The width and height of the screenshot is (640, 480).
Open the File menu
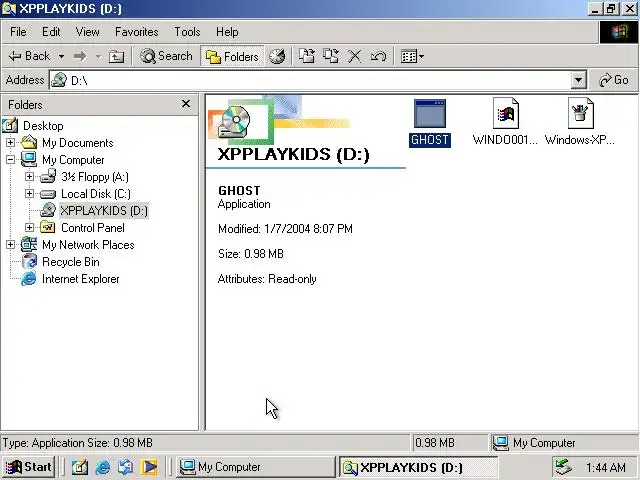[x=18, y=32]
